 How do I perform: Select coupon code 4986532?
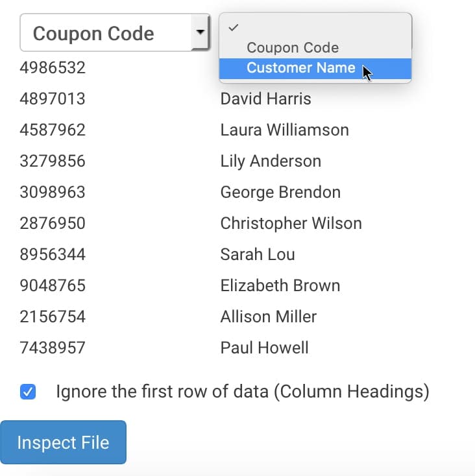point(53,67)
